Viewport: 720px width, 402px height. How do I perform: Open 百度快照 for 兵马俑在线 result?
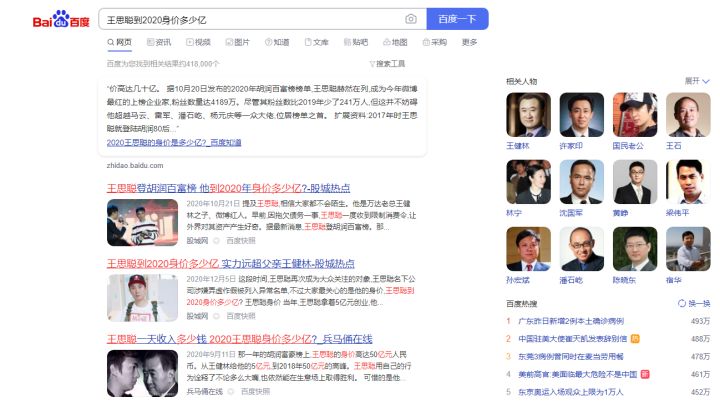point(255,391)
